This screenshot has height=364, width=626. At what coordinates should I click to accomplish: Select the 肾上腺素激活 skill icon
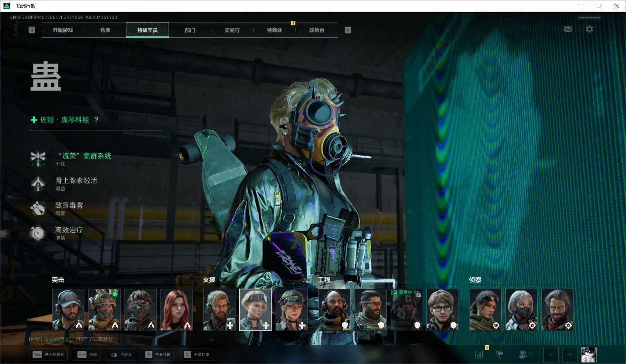[38, 183]
